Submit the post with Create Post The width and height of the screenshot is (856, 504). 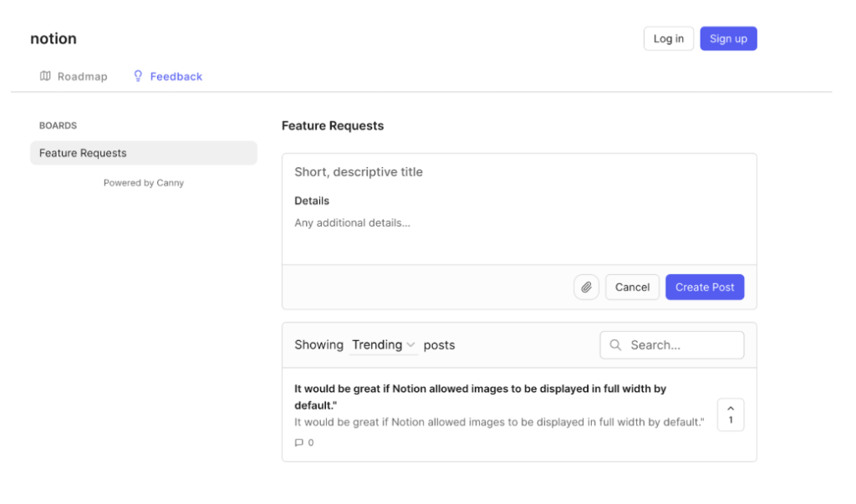coord(705,287)
